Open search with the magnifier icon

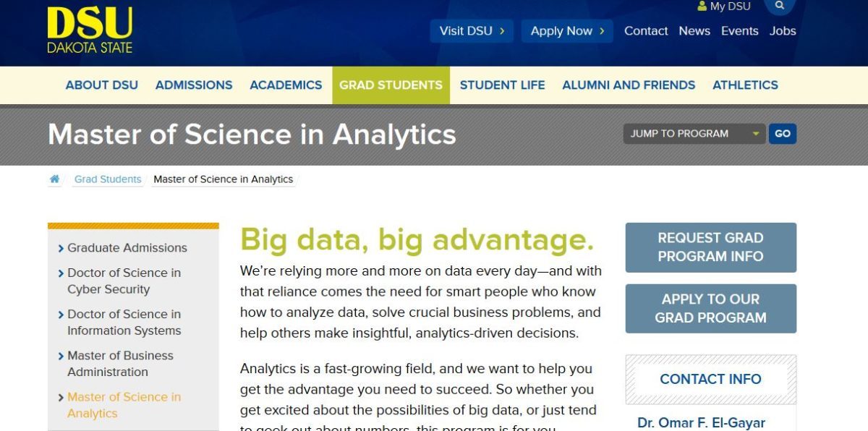click(779, 6)
